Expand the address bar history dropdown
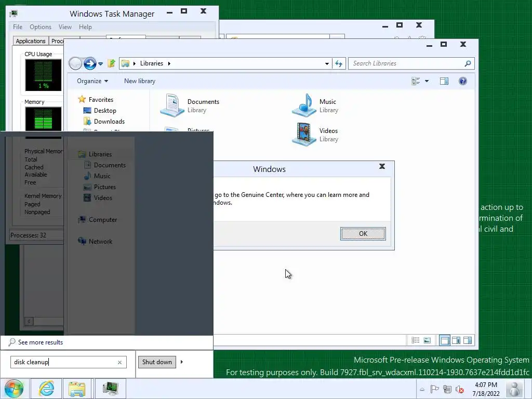532x399 pixels. [x=327, y=63]
